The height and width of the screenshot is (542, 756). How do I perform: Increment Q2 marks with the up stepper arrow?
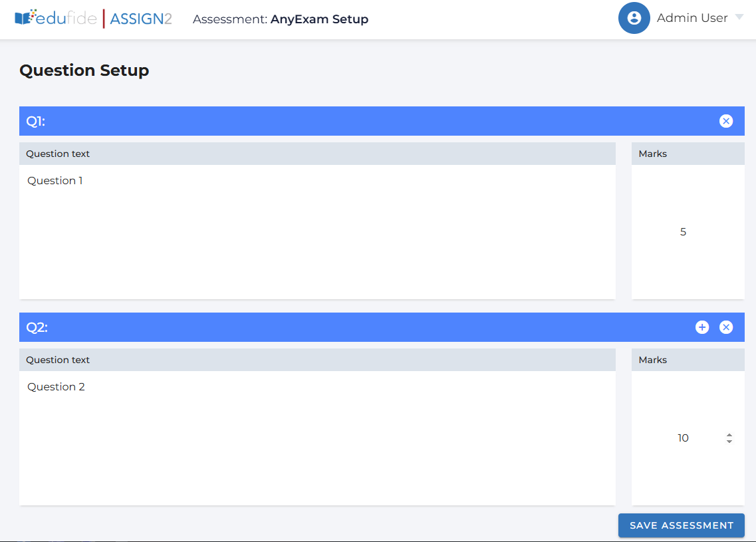[729, 434]
